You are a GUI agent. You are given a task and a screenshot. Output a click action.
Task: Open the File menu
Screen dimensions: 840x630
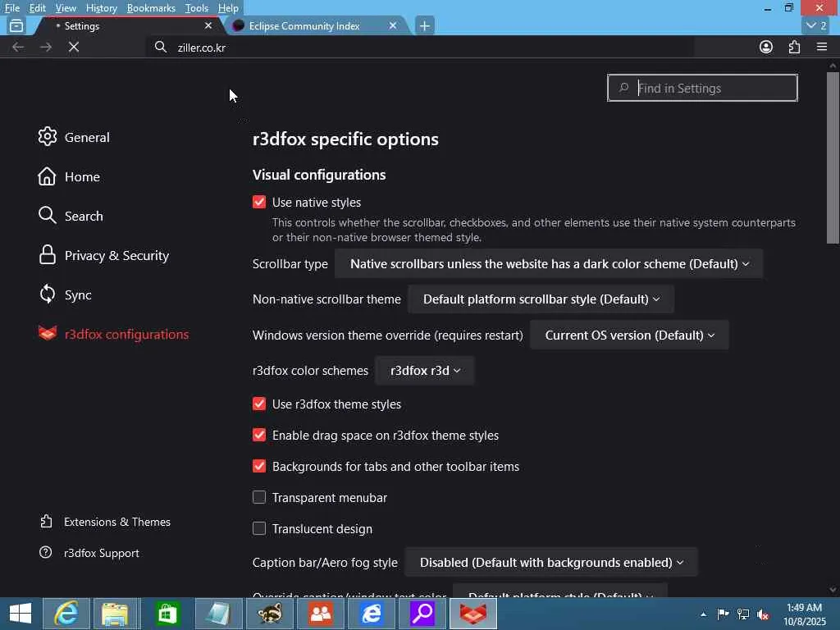(11, 8)
